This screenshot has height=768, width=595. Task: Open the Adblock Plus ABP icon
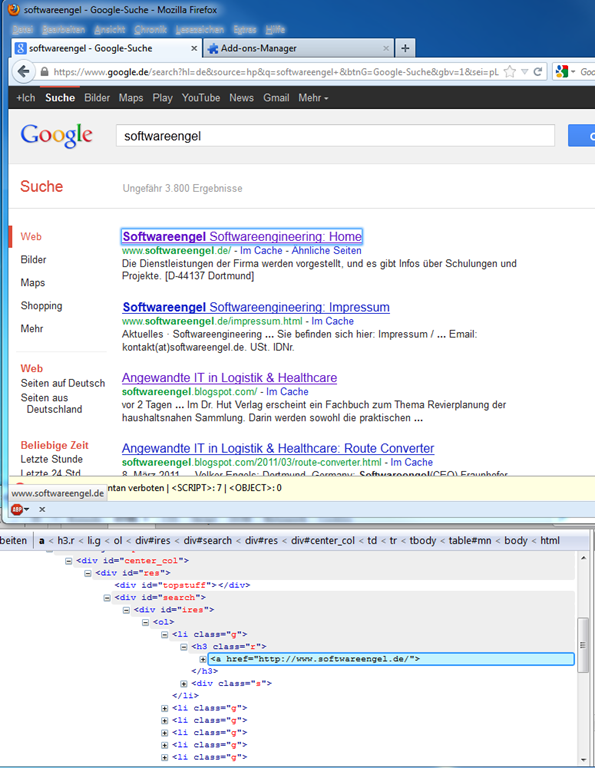pyautogui.click(x=17, y=509)
